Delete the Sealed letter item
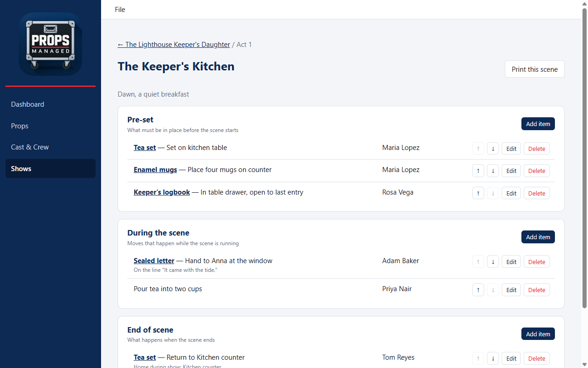Image resolution: width=588 pixels, height=368 pixels. pos(537,262)
